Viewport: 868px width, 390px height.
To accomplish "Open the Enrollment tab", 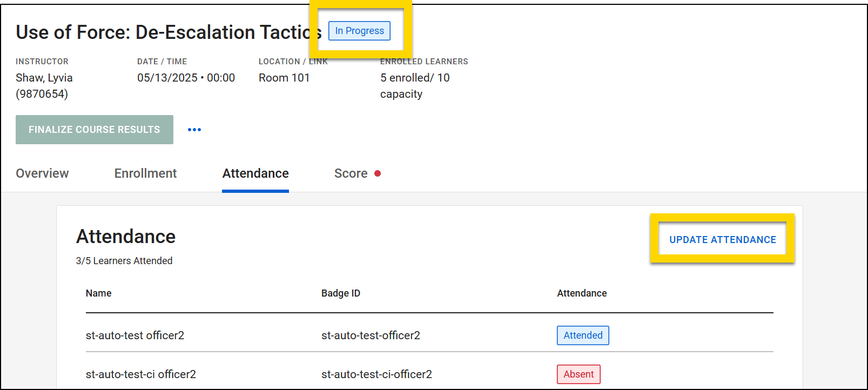I will point(145,173).
